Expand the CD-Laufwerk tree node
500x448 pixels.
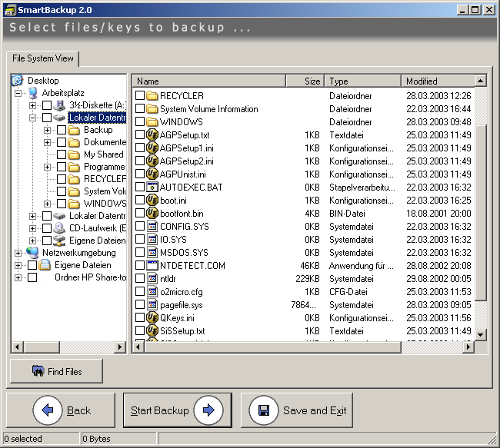(32, 228)
